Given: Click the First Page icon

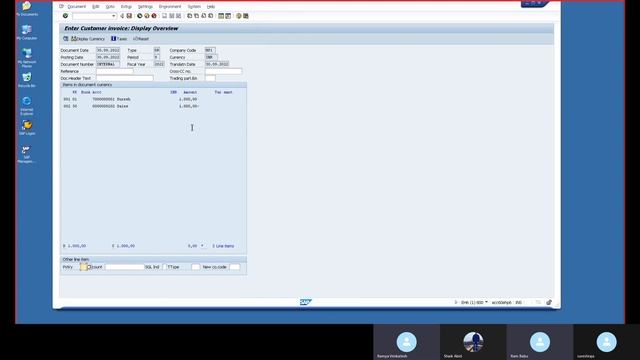Looking at the screenshot, I should [189, 16].
